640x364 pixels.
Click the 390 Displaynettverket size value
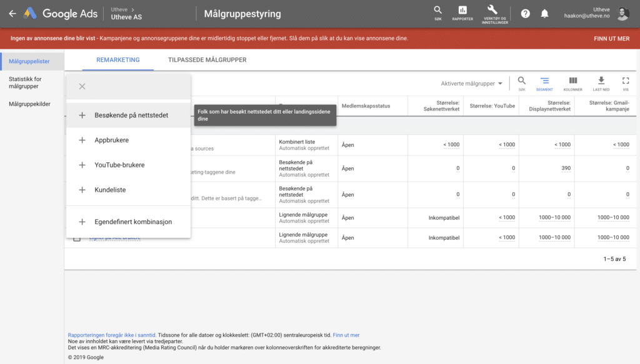[x=566, y=169]
